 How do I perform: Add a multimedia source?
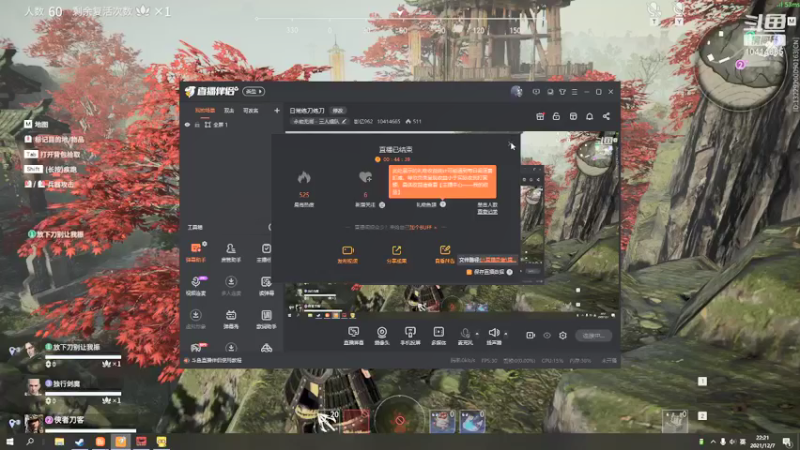(439, 336)
